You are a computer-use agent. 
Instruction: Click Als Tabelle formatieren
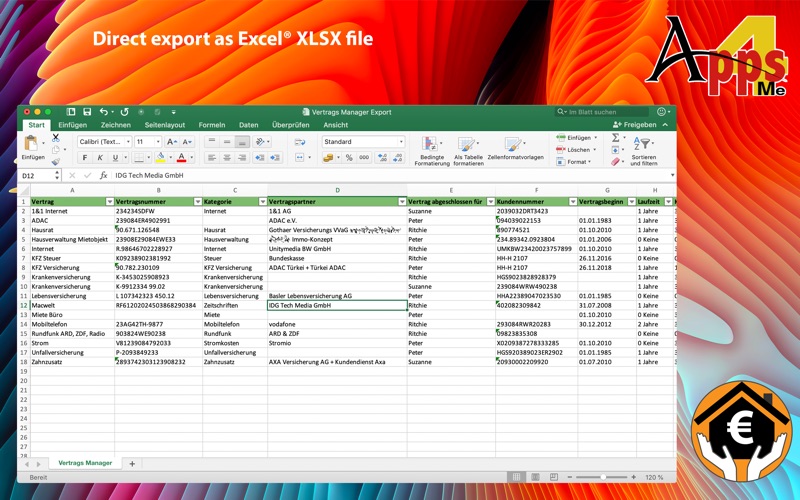click(x=468, y=151)
